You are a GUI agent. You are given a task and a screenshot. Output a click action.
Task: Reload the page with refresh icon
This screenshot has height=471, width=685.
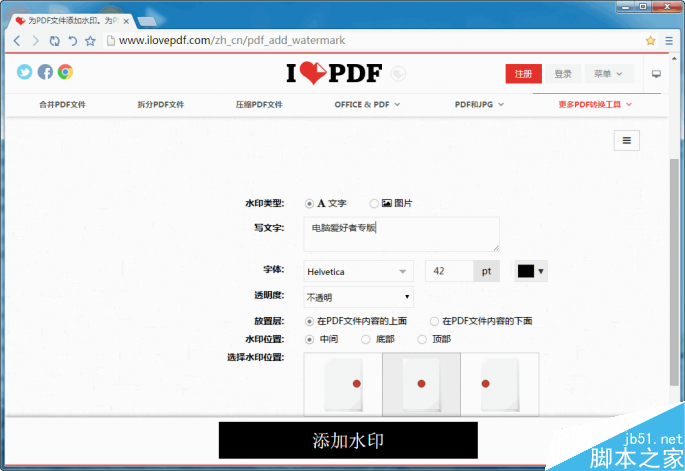pyautogui.click(x=54, y=41)
